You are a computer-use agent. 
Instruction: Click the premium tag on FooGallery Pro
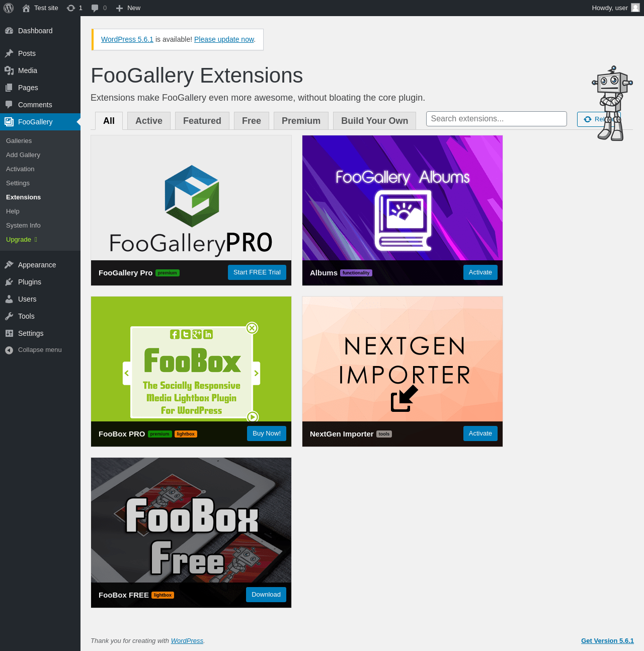coord(168,273)
